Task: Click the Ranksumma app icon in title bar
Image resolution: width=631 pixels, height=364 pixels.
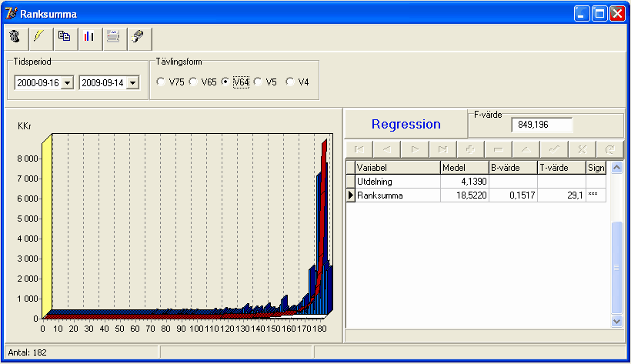Action: 12,13
